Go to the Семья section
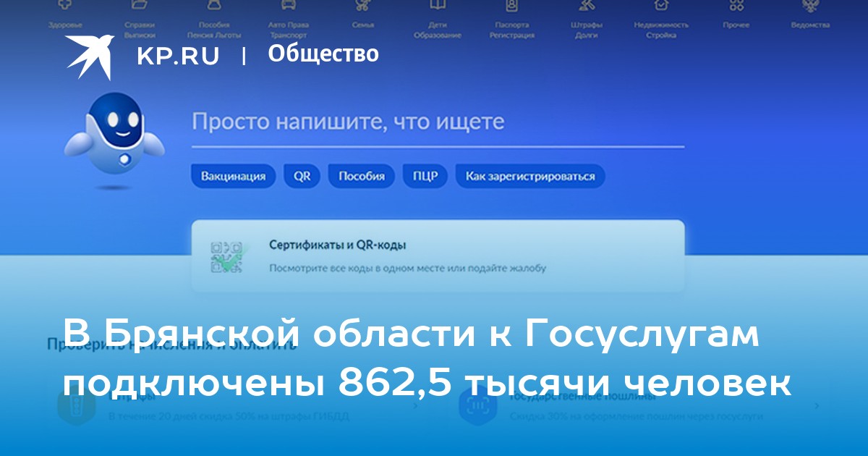 [x=363, y=25]
